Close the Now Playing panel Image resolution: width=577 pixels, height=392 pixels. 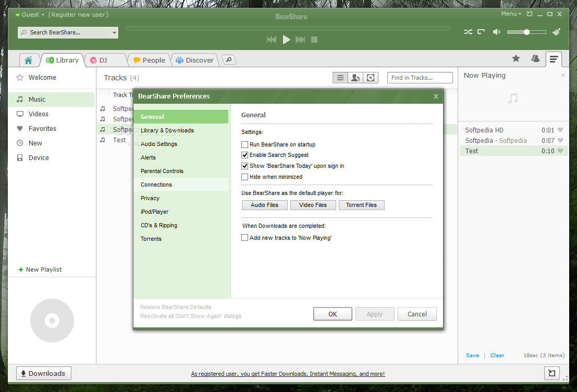click(563, 75)
